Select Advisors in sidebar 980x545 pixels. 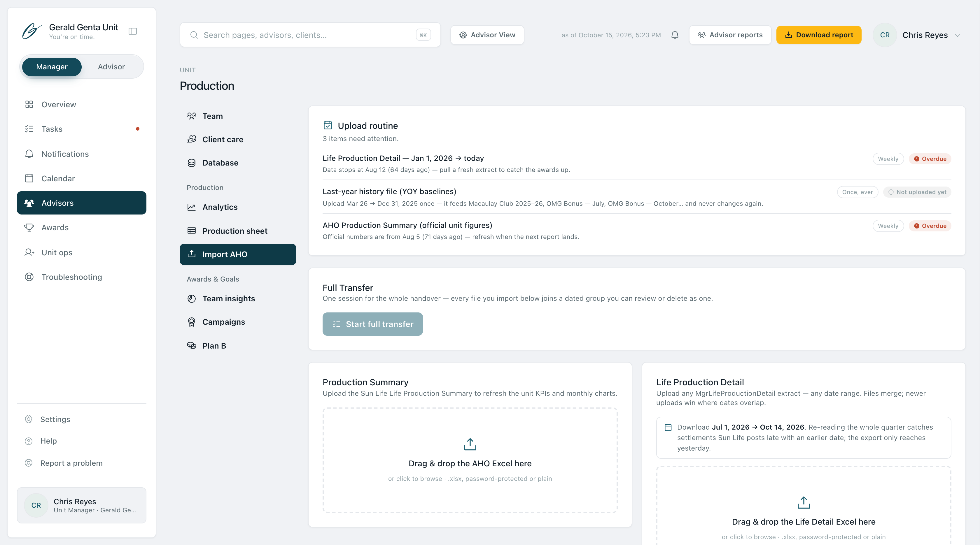pos(81,203)
